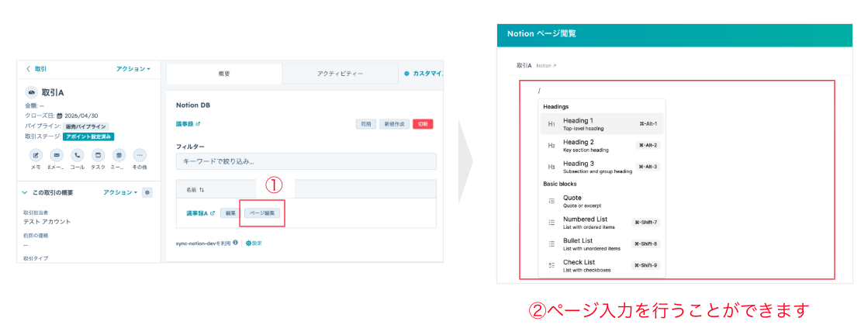The width and height of the screenshot is (868, 335).
Task: Click the Bullet List icon
Action: pyautogui.click(x=552, y=243)
